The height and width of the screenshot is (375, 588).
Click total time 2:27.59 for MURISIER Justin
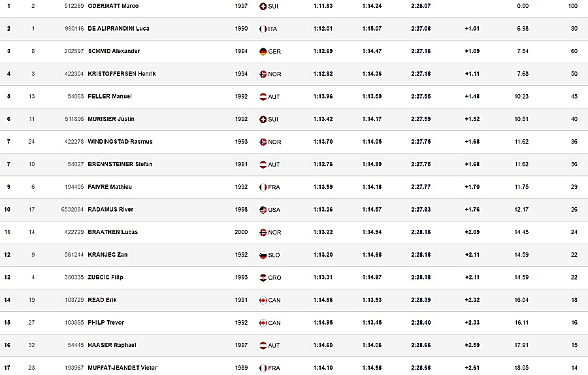coord(421,119)
